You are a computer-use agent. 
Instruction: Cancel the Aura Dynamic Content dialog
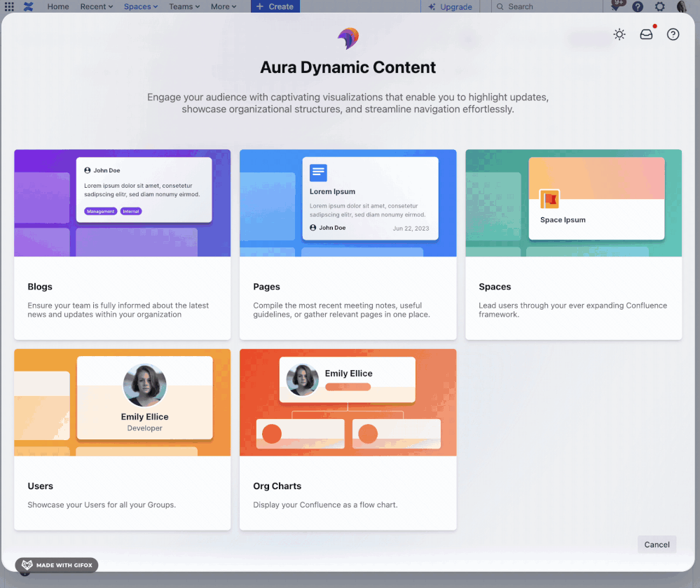(x=657, y=545)
